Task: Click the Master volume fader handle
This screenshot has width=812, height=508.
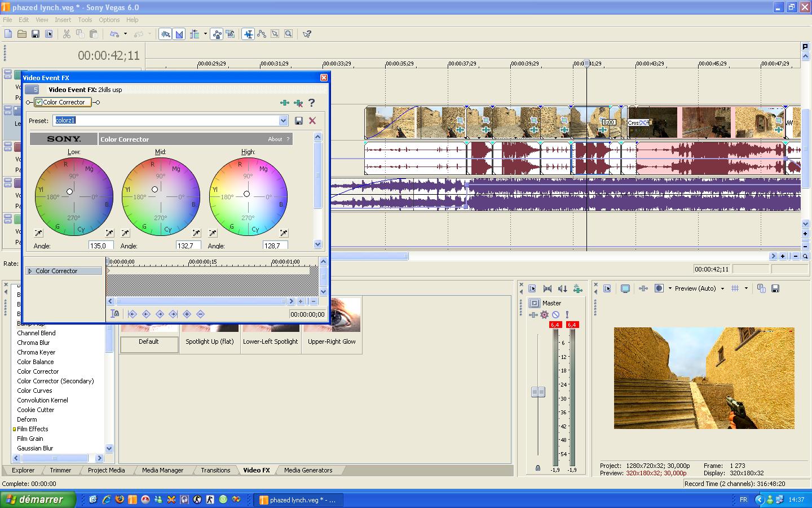Action: (538, 392)
